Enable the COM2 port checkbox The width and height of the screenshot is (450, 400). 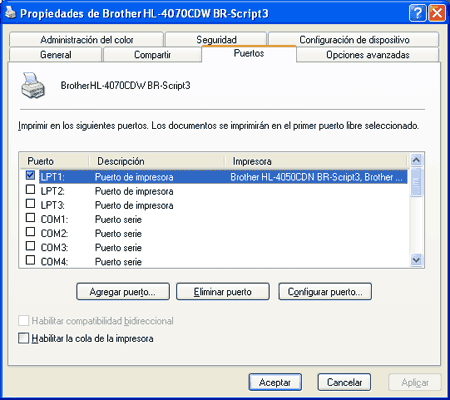30,232
